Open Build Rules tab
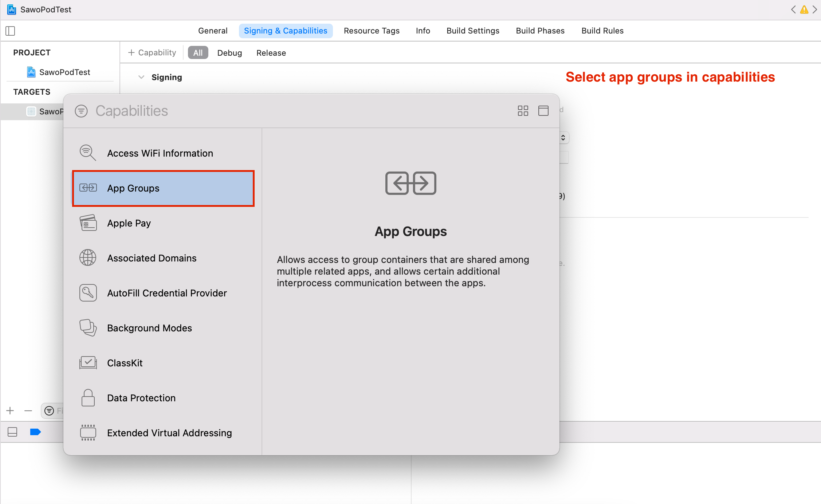 602,31
